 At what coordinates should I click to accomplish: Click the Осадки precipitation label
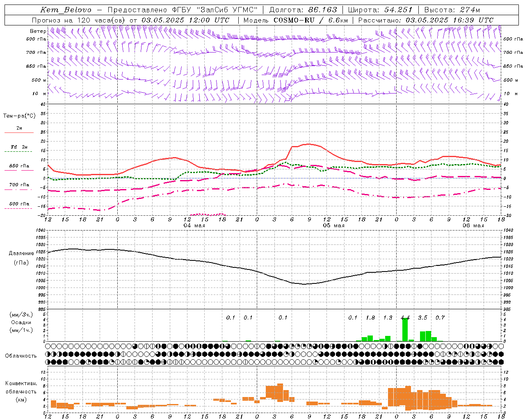[x=21, y=322]
